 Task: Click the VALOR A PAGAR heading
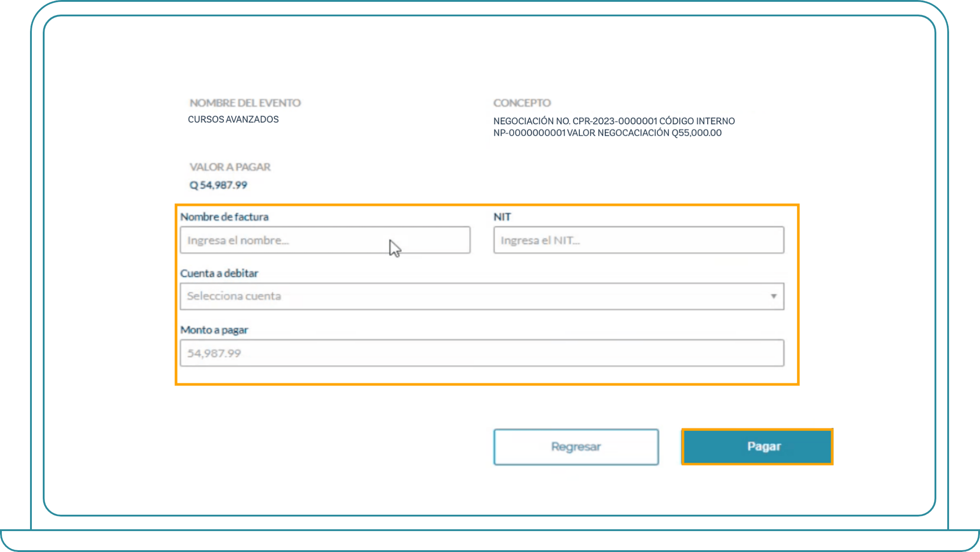point(230,167)
